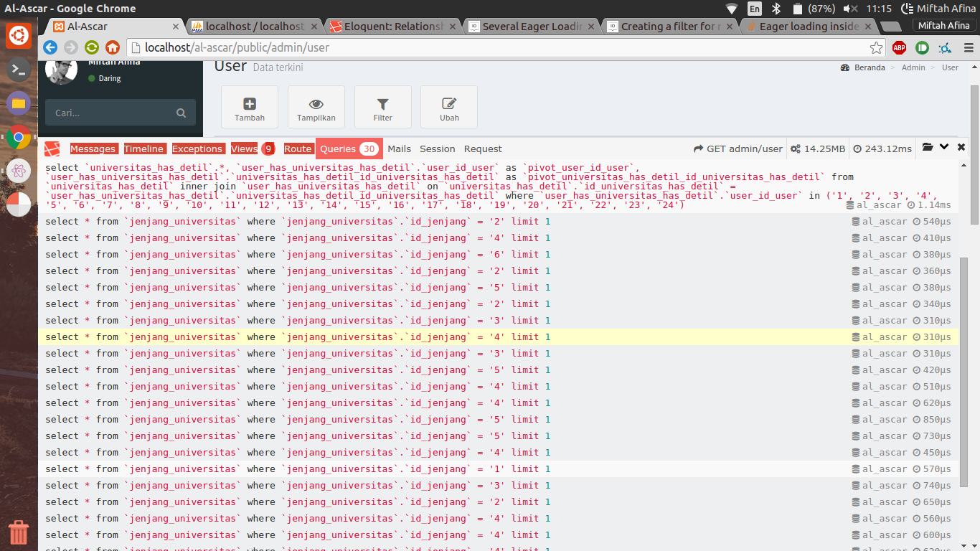Viewport: 980px width, 551px height.
Task: Switch to the Eager loading inside browser tab
Action: 809,27
